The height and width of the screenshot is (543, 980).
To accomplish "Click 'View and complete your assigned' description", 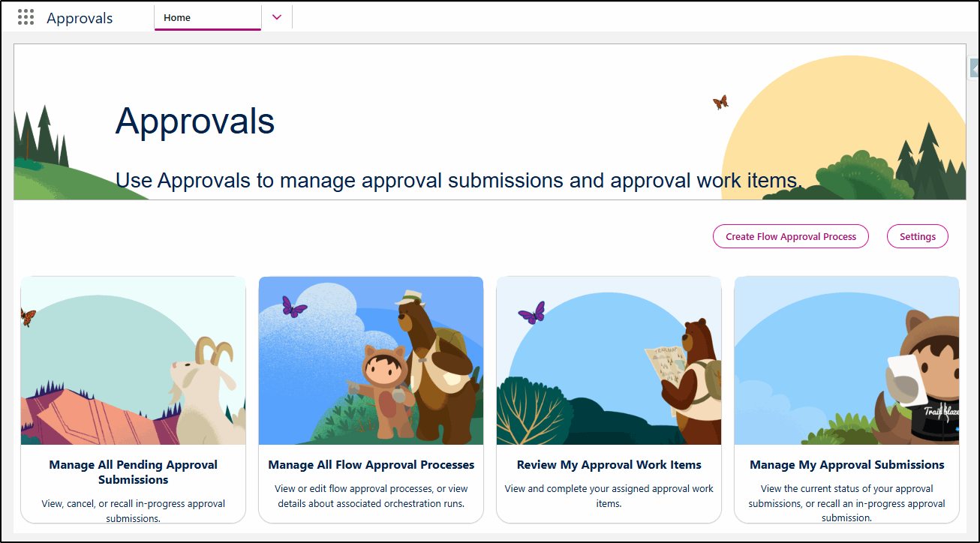I will [609, 496].
